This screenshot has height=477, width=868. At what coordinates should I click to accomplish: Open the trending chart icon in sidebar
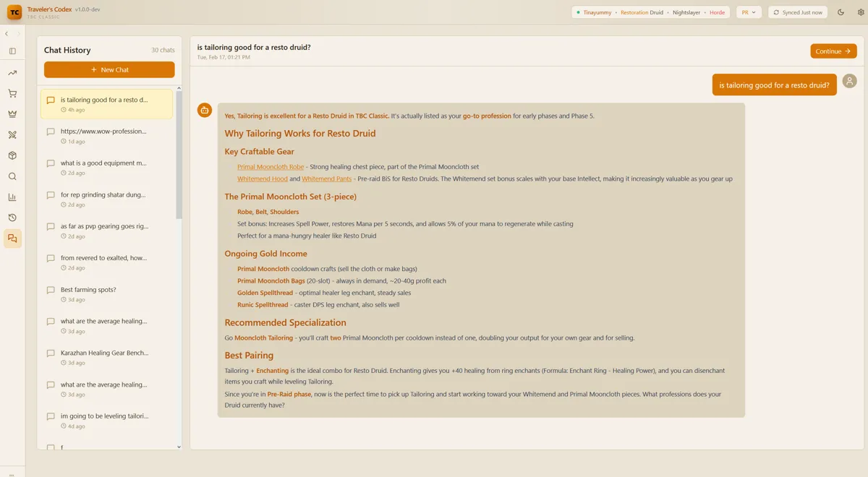[12, 73]
